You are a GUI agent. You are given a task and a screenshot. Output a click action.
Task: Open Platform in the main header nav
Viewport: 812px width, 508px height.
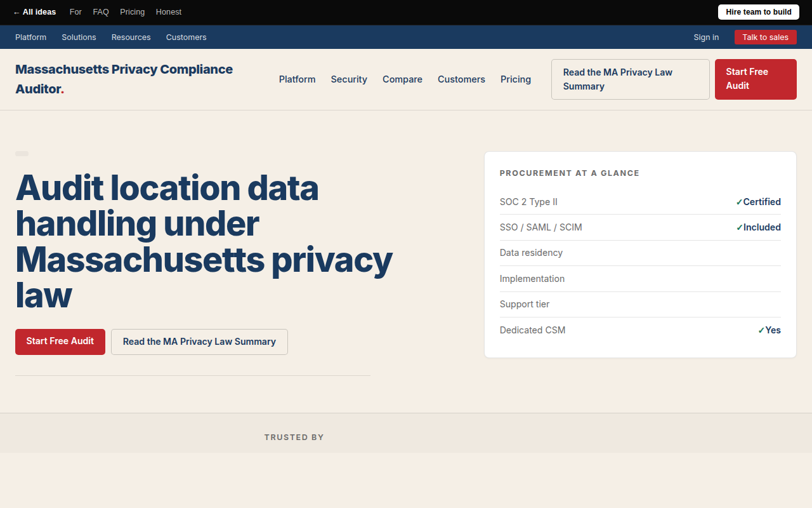pos(298,79)
